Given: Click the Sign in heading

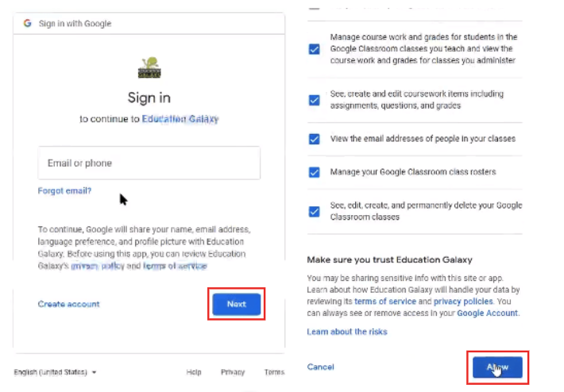Looking at the screenshot, I should tap(149, 98).
